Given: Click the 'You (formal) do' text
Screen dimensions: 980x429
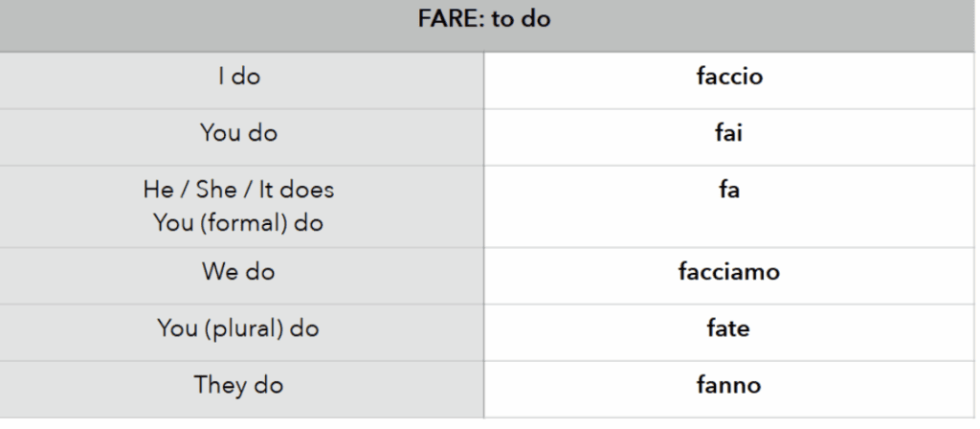Looking at the screenshot, I should 238,223.
